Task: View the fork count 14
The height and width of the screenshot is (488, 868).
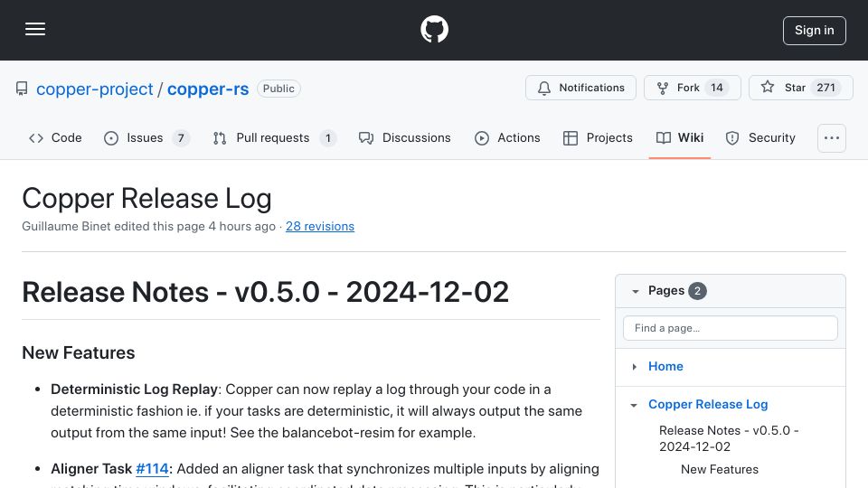Action: point(717,88)
